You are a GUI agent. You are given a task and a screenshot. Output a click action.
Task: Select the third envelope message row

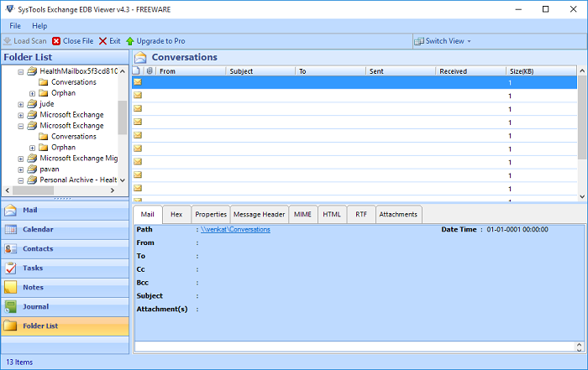click(354, 109)
